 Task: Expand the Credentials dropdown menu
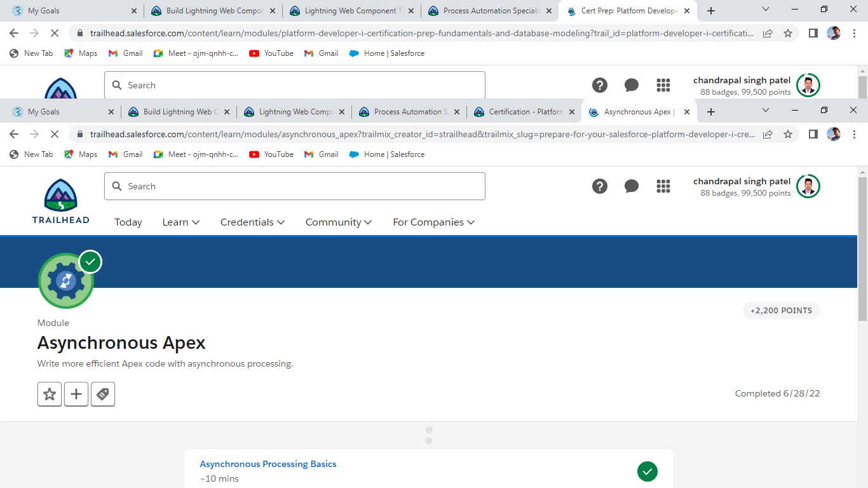pos(252,222)
